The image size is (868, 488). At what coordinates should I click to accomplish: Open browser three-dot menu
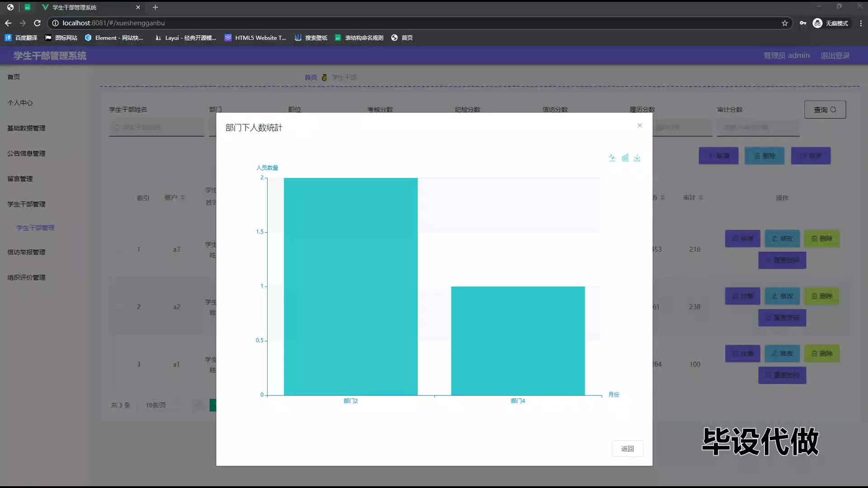(x=861, y=23)
